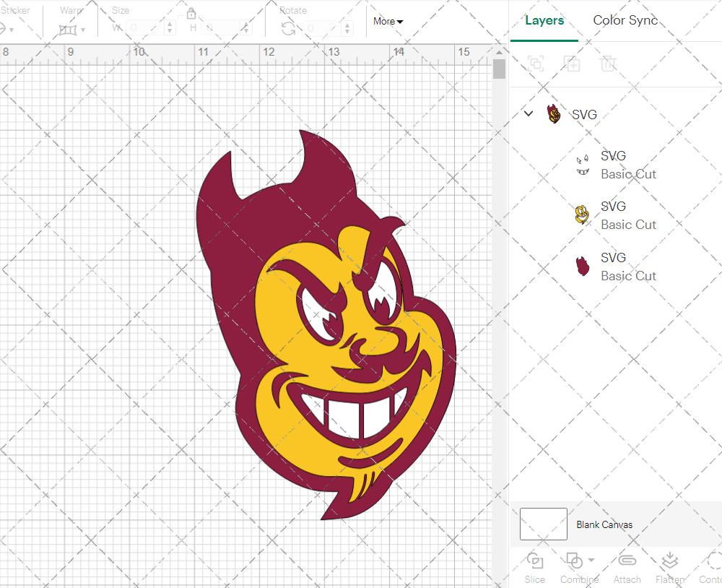Click the Combine tool icon
Screen dimensions: 722x588
tap(574, 562)
